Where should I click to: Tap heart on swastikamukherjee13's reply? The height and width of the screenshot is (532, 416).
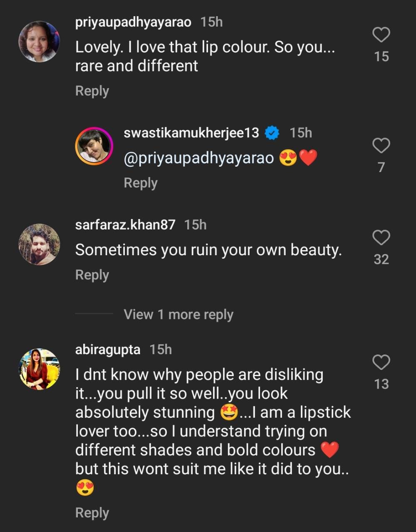point(381,146)
